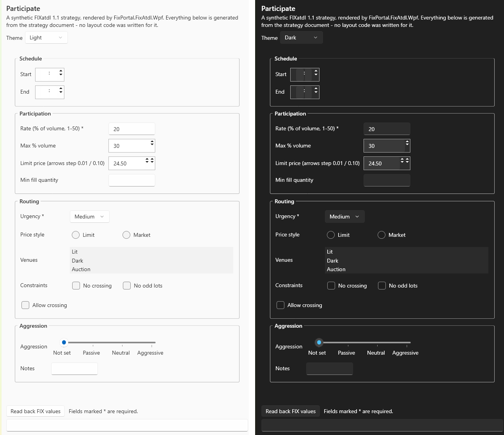Focus the Notes field in light panel

coord(75,369)
